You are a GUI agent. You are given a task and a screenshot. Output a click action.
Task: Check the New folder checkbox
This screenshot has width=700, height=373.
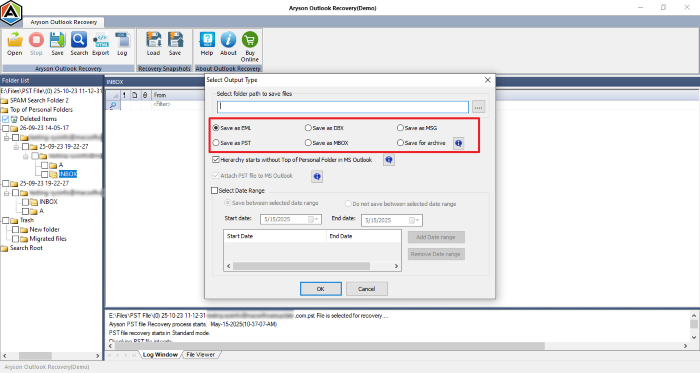pyautogui.click(x=16, y=230)
